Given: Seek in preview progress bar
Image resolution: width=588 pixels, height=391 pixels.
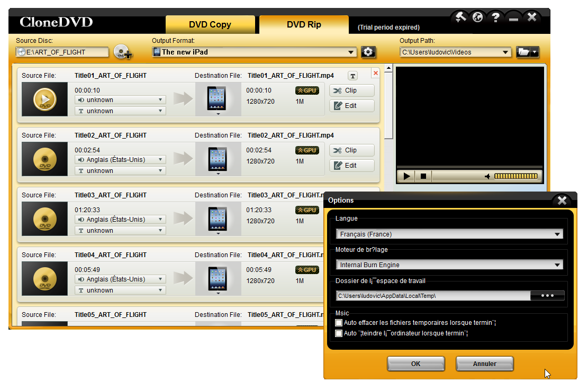Looking at the screenshot, I should 469,167.
